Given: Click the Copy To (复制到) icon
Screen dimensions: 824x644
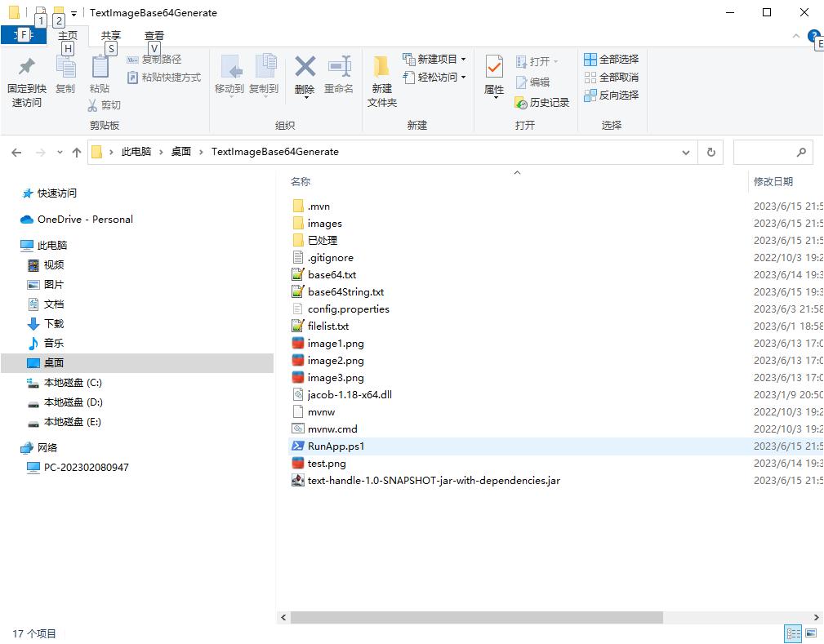Looking at the screenshot, I should coord(265,66).
